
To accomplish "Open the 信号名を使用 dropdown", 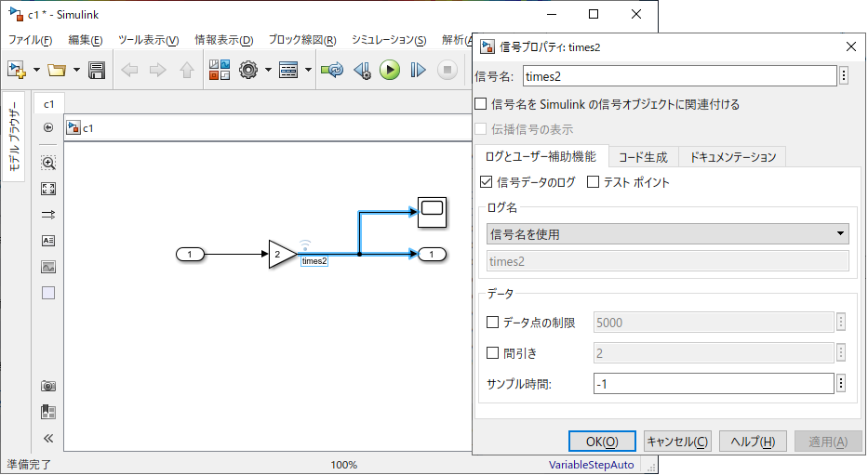I will [x=668, y=234].
